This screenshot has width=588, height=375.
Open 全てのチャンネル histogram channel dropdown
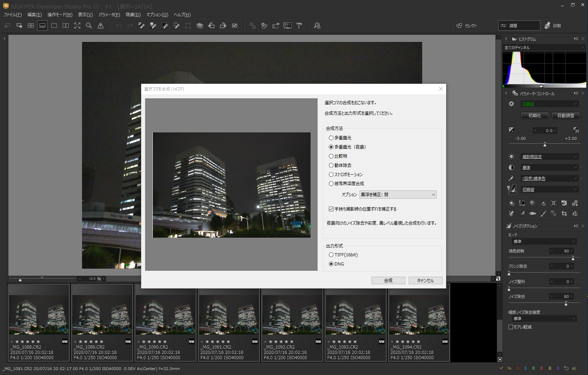544,48
